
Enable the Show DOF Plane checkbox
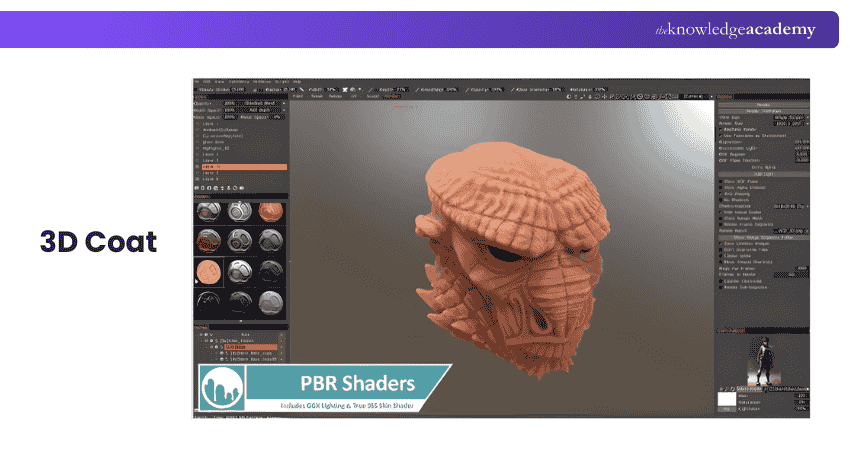721,182
